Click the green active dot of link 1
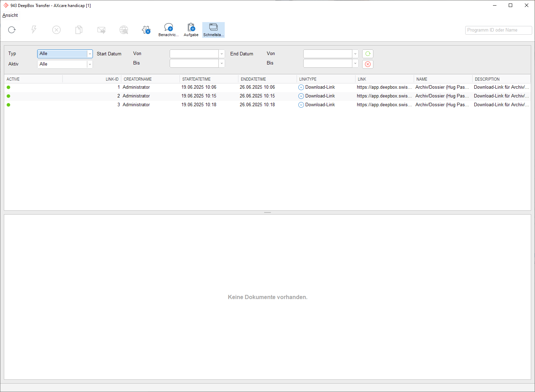 coord(8,87)
